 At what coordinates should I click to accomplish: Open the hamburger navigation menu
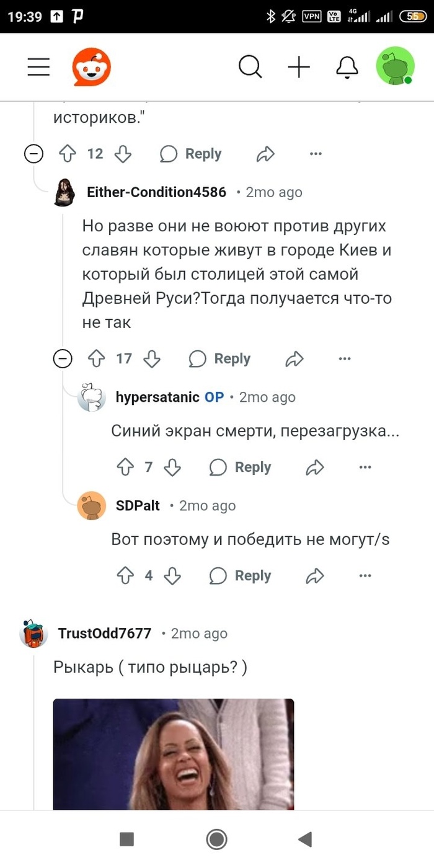click(x=38, y=67)
